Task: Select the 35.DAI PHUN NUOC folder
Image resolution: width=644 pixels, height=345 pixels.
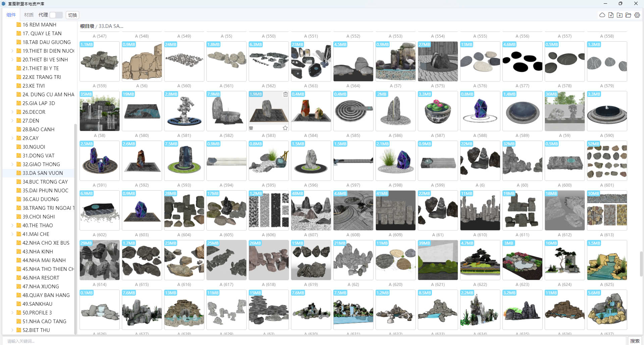Action: pos(45,191)
